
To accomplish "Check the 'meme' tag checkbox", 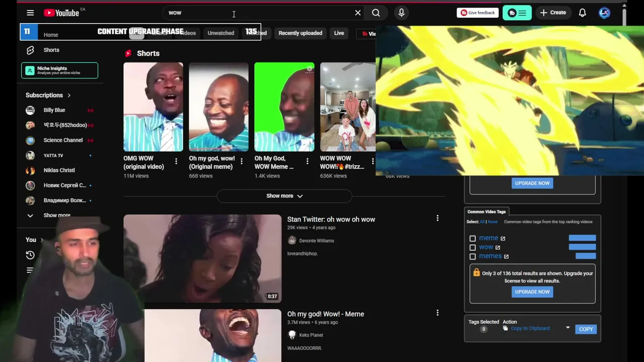I will (x=472, y=238).
